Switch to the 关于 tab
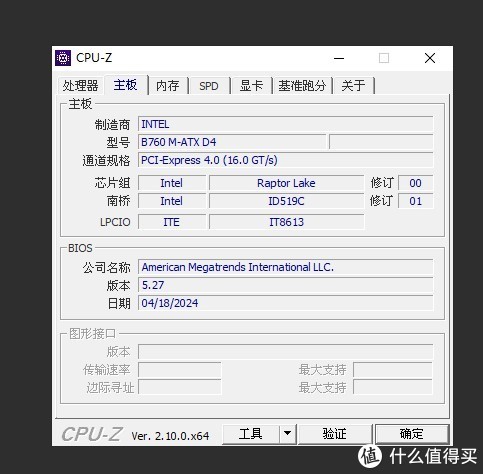 354,86
